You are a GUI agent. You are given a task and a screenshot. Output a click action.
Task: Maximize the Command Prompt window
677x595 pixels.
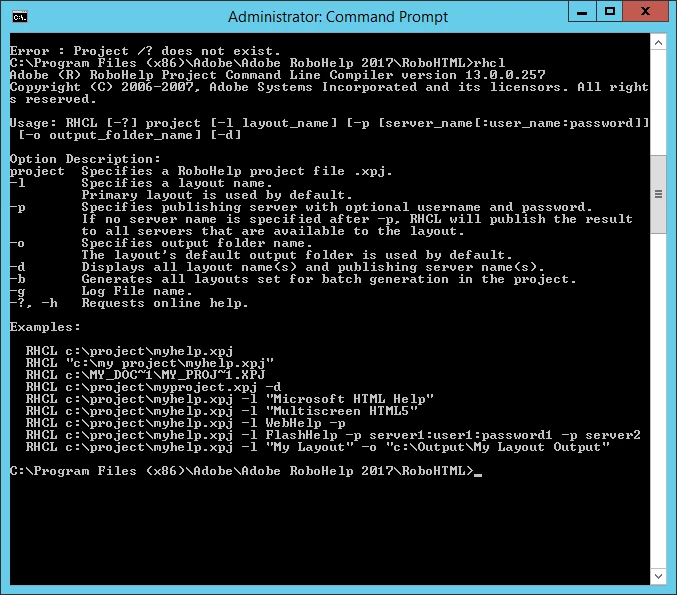tap(610, 12)
